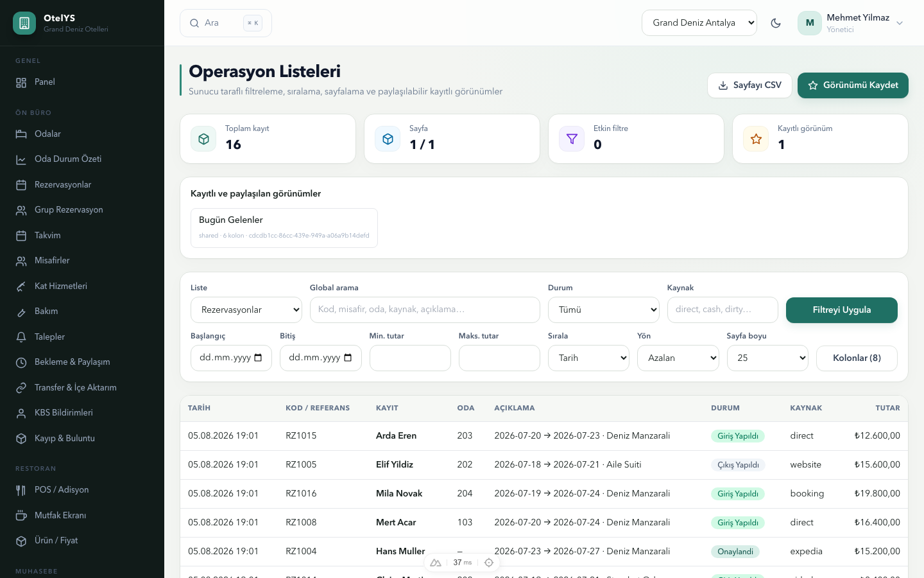The width and height of the screenshot is (924, 578).
Task: Open the Başlangıç date picker calendar icon
Action: point(259,358)
